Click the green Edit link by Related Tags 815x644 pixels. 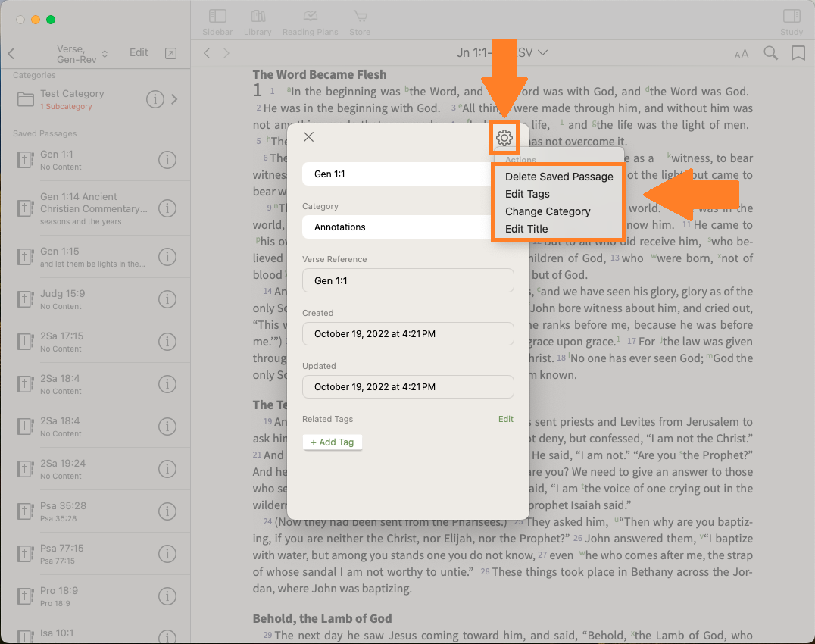click(x=505, y=419)
